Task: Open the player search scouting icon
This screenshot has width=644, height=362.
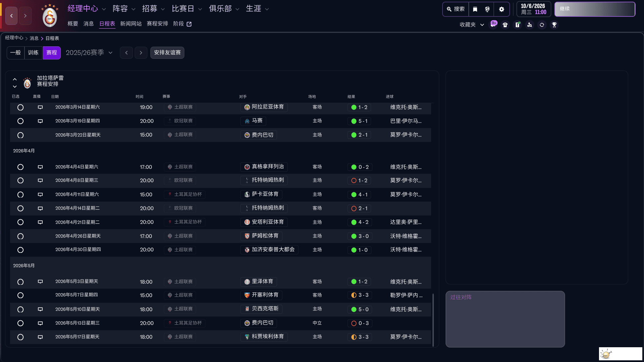Action: point(530,25)
